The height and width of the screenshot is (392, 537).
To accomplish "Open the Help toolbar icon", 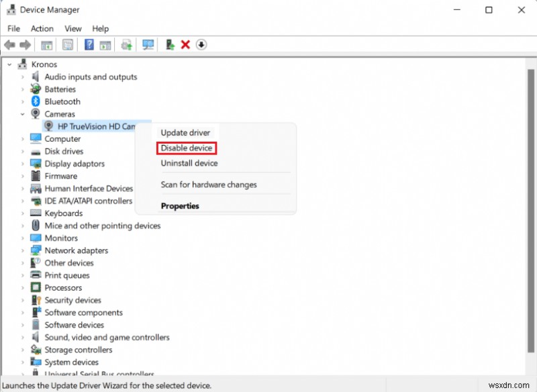I will point(89,44).
